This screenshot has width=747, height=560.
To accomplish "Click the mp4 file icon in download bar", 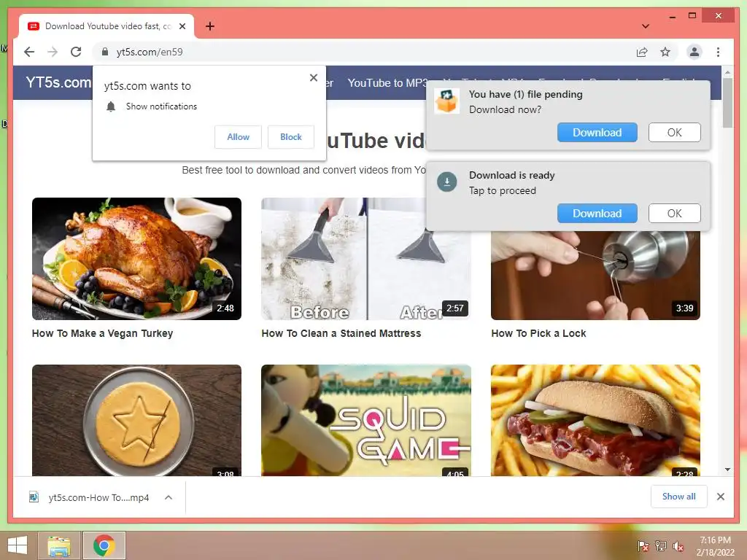I will point(34,497).
